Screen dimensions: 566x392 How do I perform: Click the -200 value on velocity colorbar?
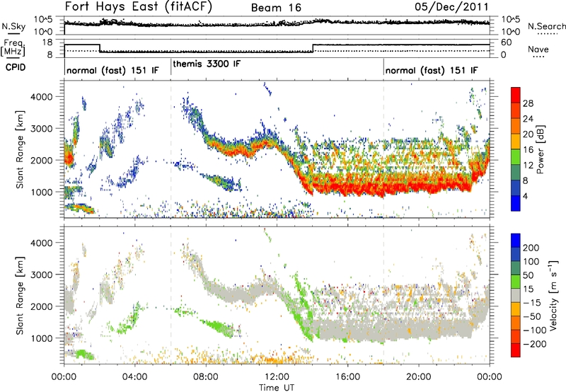[x=534, y=344]
